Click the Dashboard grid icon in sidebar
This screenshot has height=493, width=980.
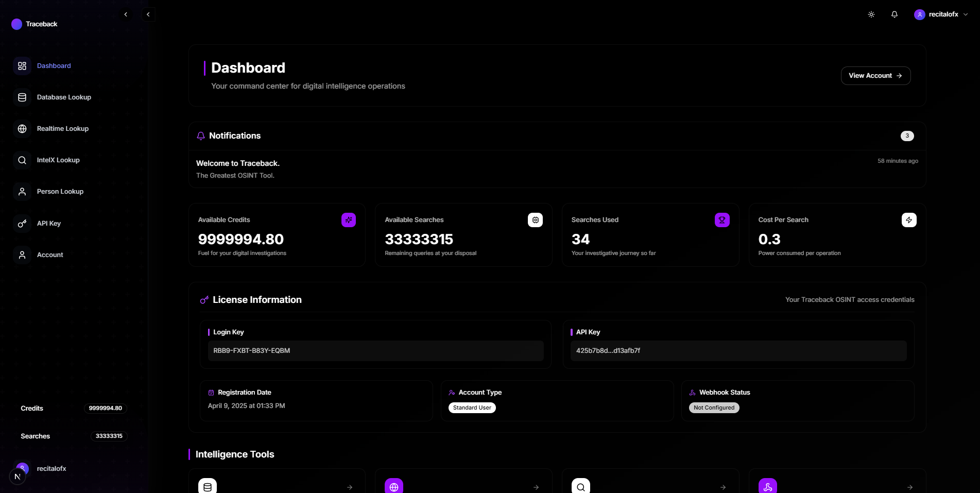pos(22,66)
